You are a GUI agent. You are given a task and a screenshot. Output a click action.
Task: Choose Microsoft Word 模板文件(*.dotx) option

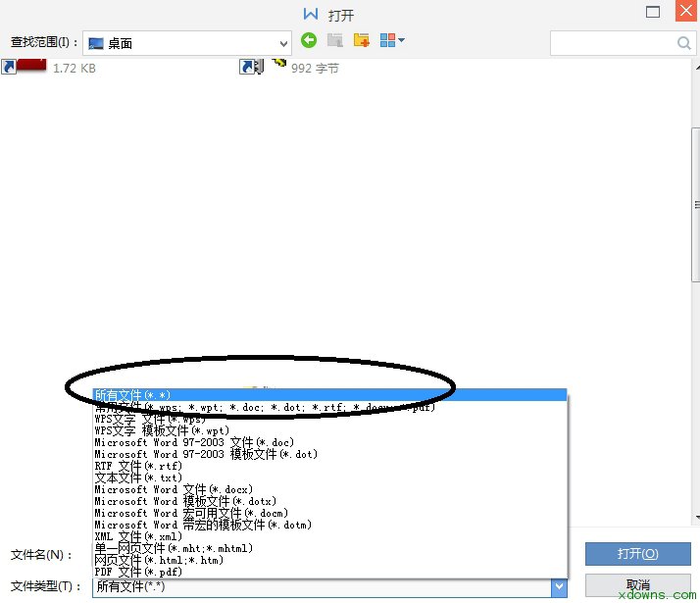coord(330,501)
